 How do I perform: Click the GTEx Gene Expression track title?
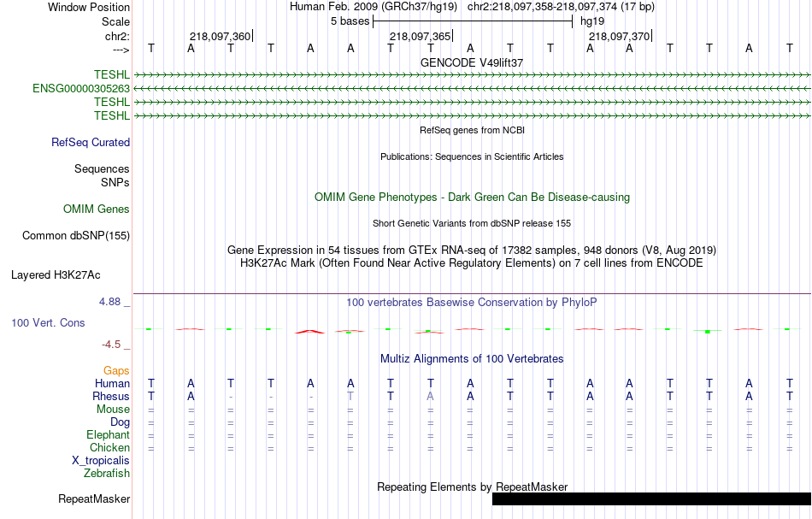tap(472, 251)
